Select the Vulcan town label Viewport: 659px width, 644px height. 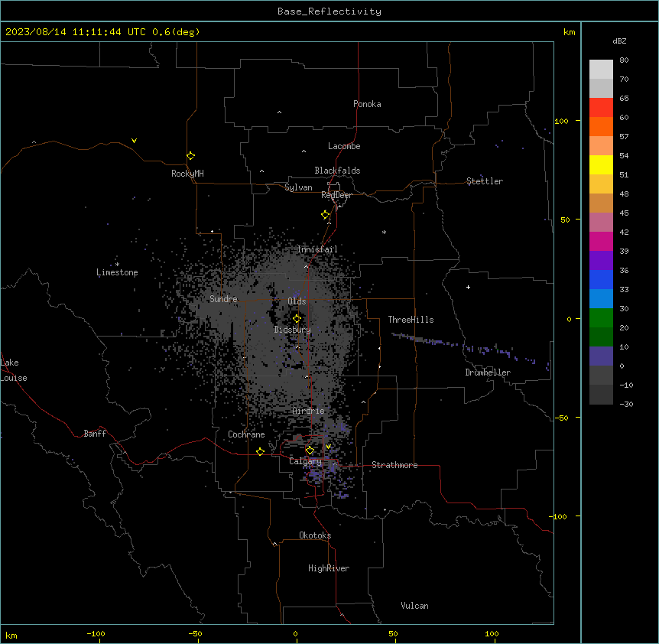click(x=415, y=606)
